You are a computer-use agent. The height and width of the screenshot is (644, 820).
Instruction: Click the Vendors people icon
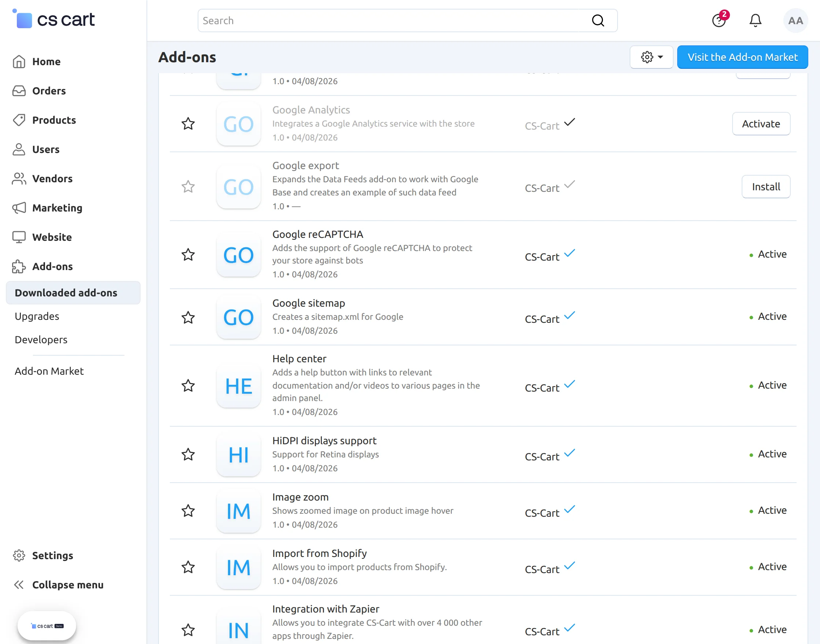(x=19, y=179)
